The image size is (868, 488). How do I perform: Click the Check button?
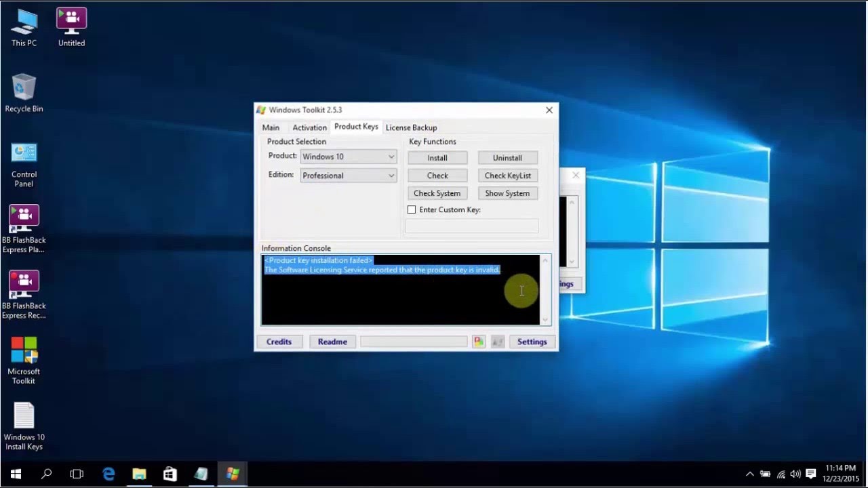coord(437,176)
